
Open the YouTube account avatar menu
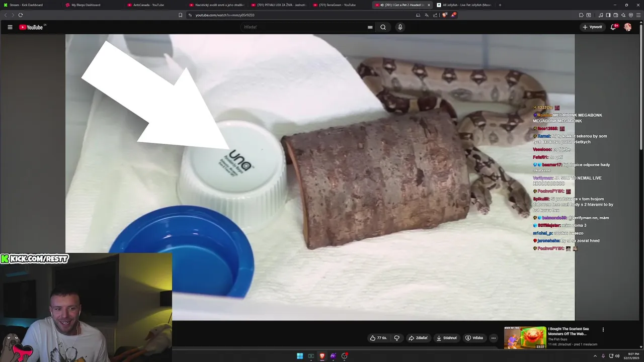627,27
